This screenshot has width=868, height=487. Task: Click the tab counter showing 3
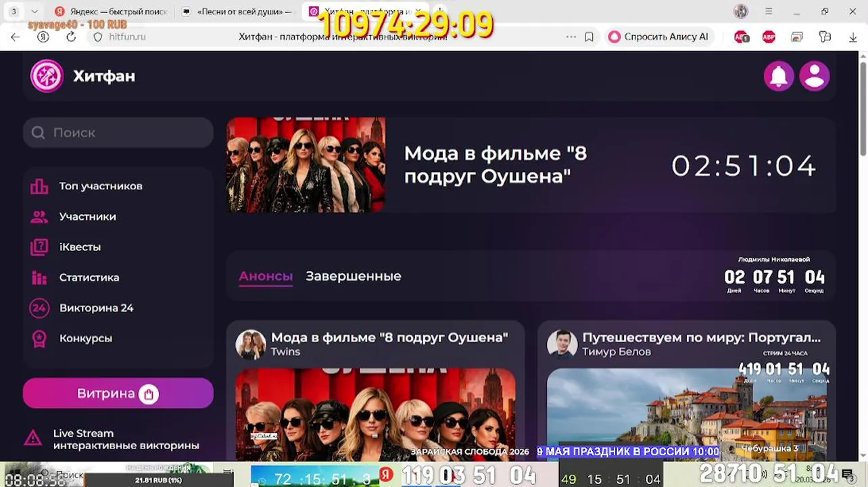coord(14,11)
